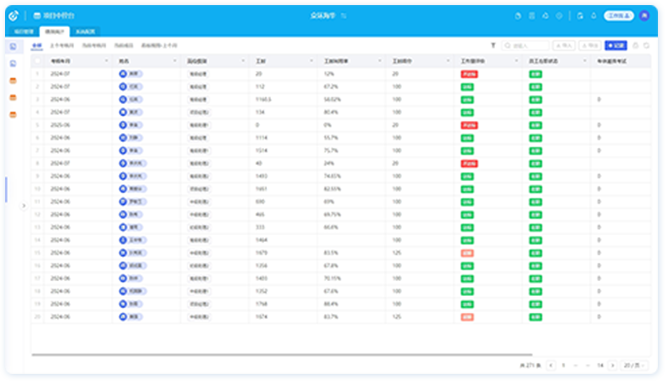Open the 工时 hours column dropdown arrow
665x381 pixels.
point(311,61)
